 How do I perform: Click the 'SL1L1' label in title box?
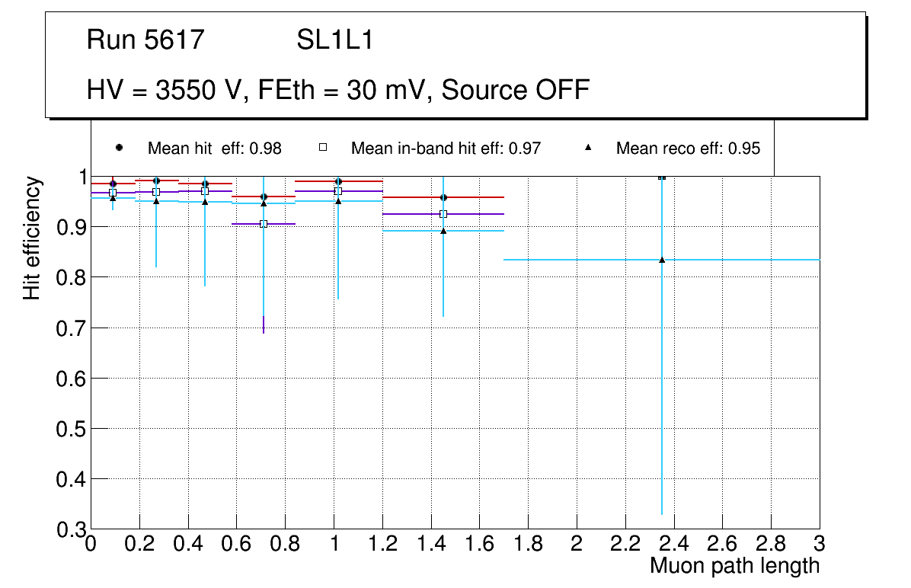334,40
